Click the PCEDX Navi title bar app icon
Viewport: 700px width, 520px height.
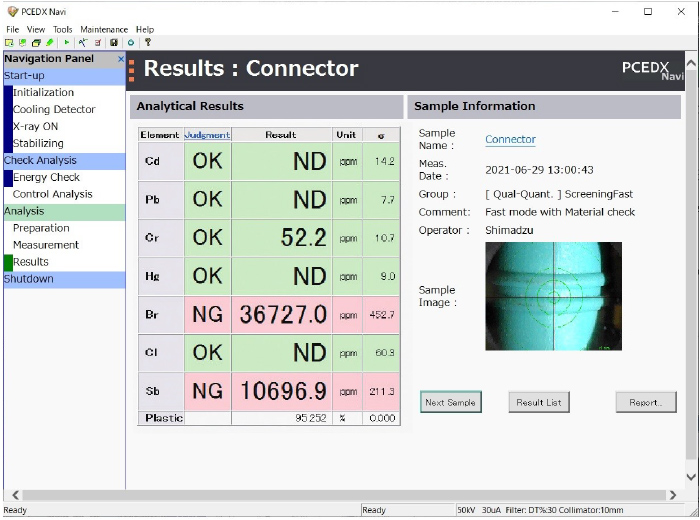tap(12, 12)
